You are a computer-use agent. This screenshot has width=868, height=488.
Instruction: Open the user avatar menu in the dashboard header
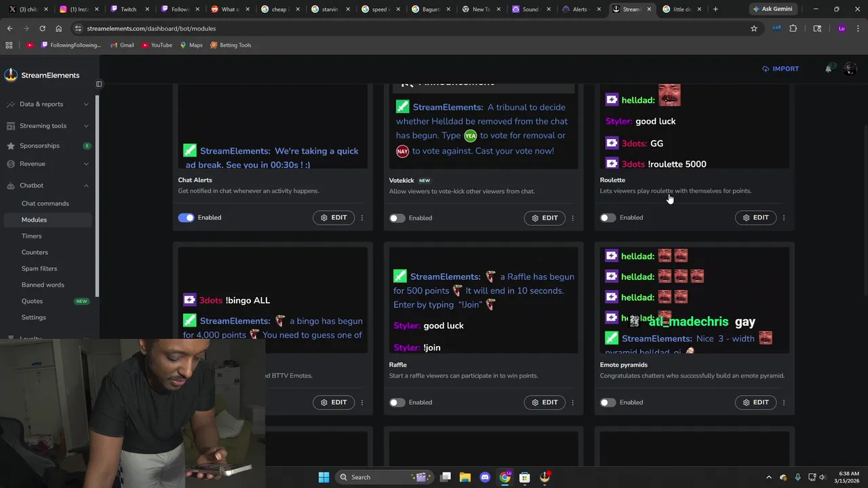[850, 68]
